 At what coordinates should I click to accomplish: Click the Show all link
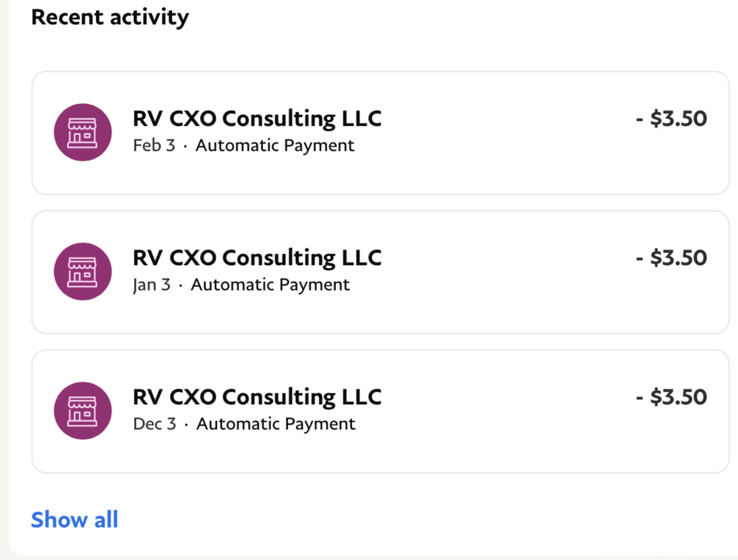[75, 519]
